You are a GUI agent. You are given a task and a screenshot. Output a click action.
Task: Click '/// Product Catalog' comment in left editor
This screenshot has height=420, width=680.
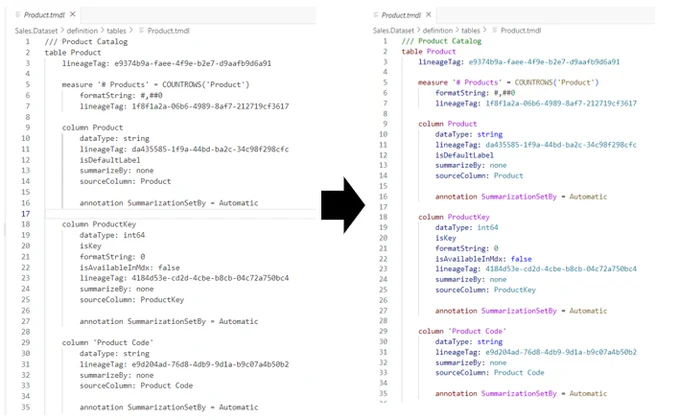tap(86, 42)
